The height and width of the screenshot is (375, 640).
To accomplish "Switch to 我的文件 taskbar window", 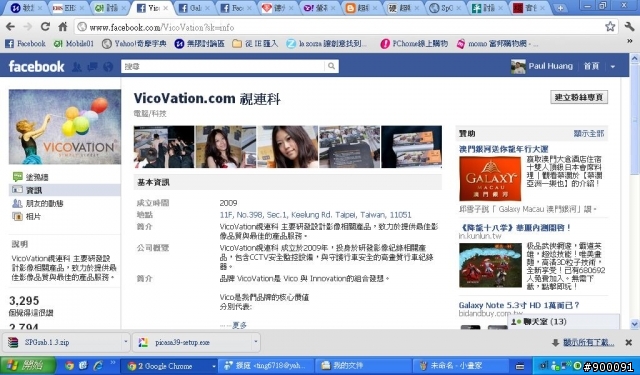I will pyautogui.click(x=364, y=366).
